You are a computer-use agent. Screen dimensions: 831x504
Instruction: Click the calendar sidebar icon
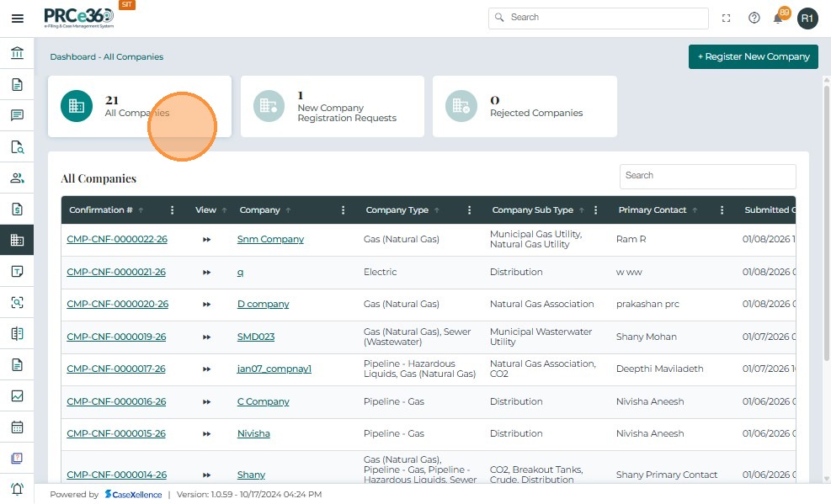[17, 427]
